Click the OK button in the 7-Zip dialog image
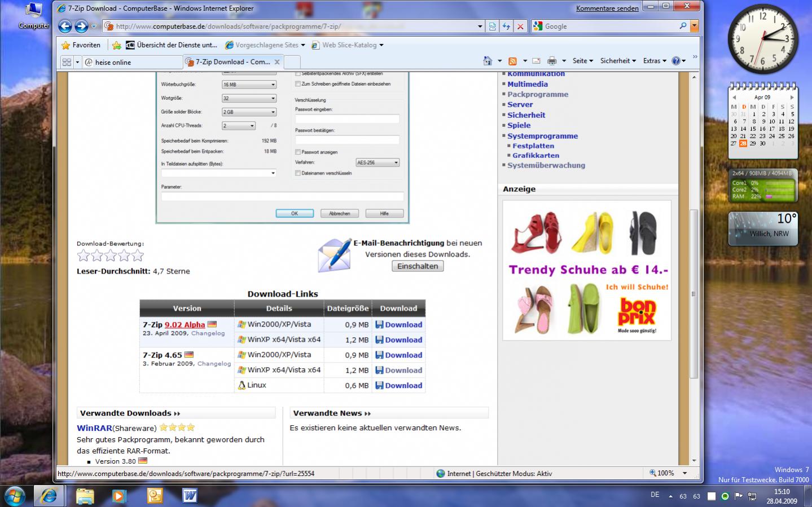 pyautogui.click(x=295, y=213)
